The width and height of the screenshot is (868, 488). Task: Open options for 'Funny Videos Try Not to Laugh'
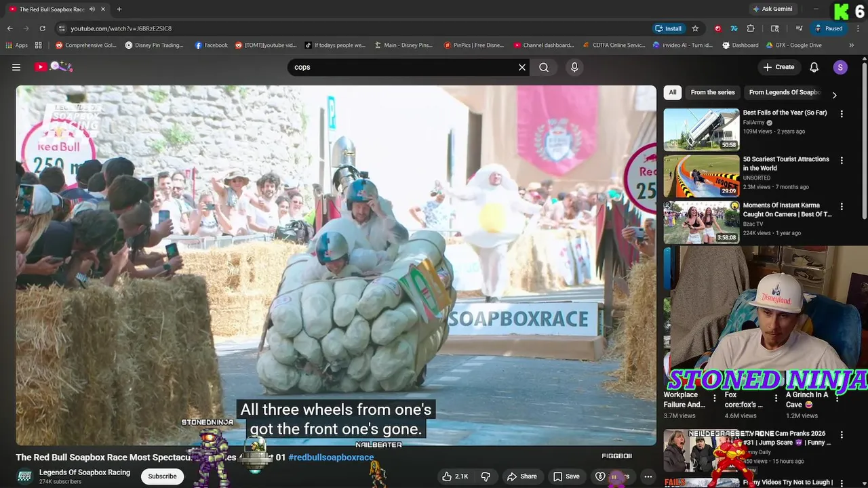pos(842,483)
